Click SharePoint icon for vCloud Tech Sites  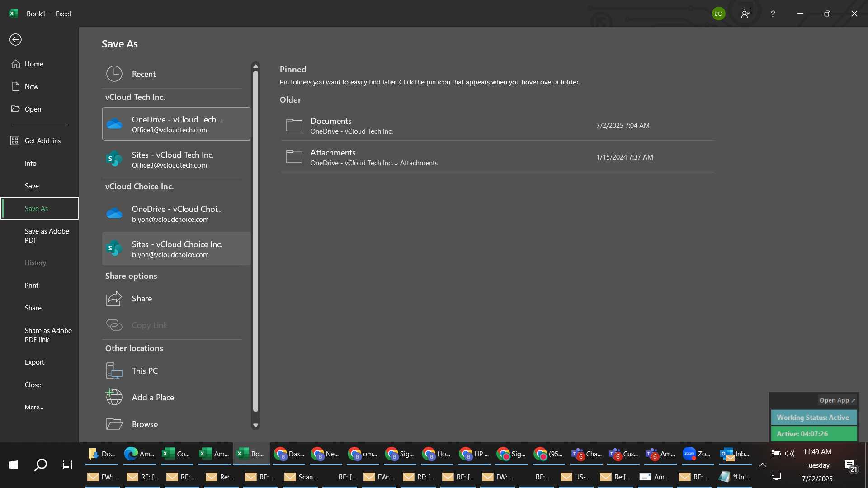point(114,160)
